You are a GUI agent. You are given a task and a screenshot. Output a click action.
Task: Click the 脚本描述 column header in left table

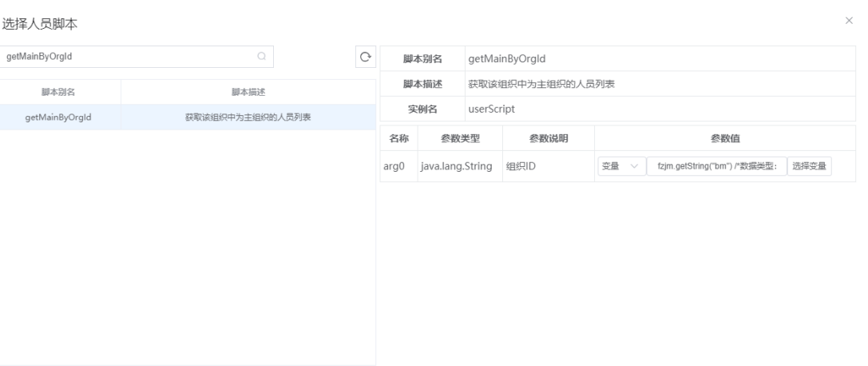248,92
